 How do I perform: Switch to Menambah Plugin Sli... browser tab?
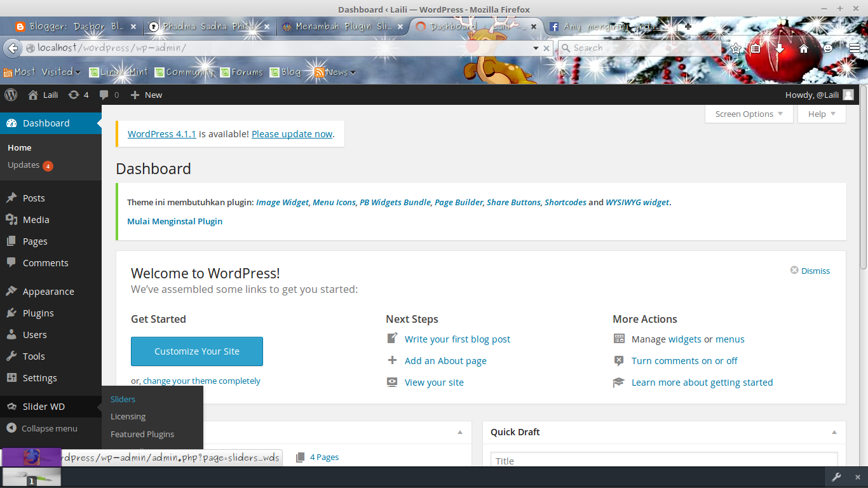coord(342,27)
